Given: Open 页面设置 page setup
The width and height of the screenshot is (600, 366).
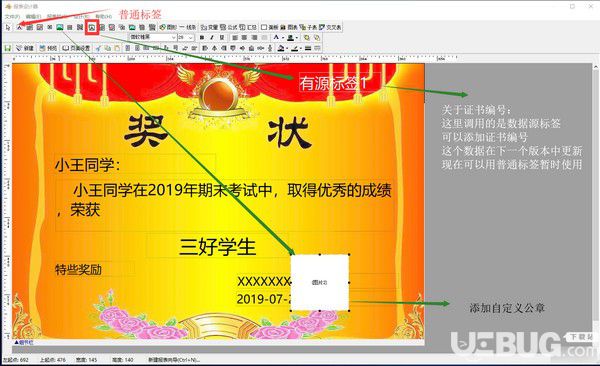Looking at the screenshot, I should point(76,48).
